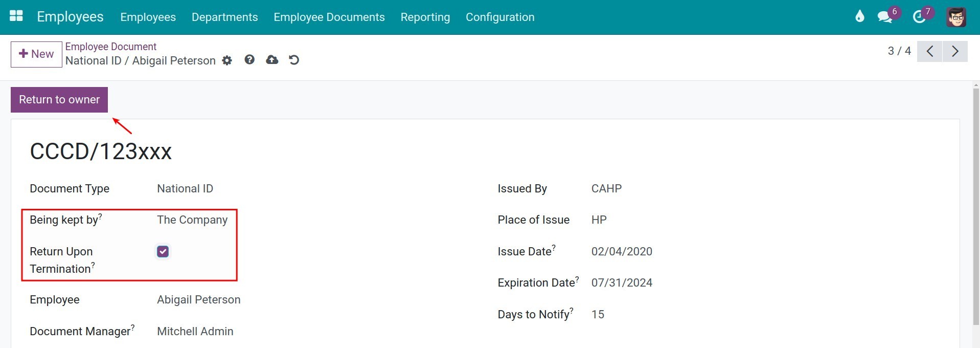
Task: Open the Reporting menu
Action: point(425,17)
